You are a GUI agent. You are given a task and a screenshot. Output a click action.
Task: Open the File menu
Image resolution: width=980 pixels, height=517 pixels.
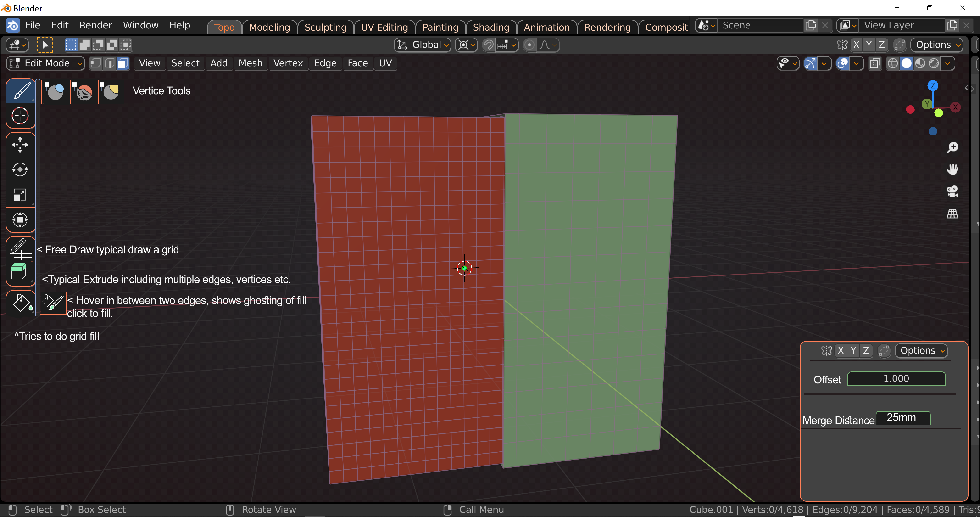(x=33, y=25)
